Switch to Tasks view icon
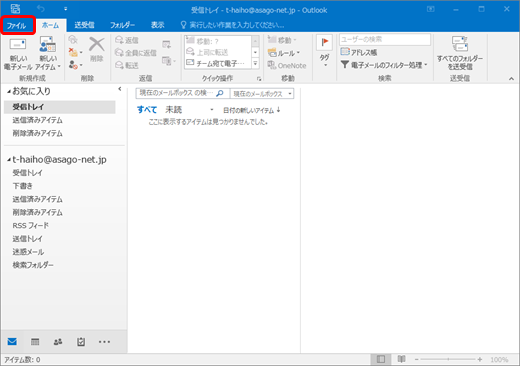Viewport: 520px width, 366px height. point(81,341)
